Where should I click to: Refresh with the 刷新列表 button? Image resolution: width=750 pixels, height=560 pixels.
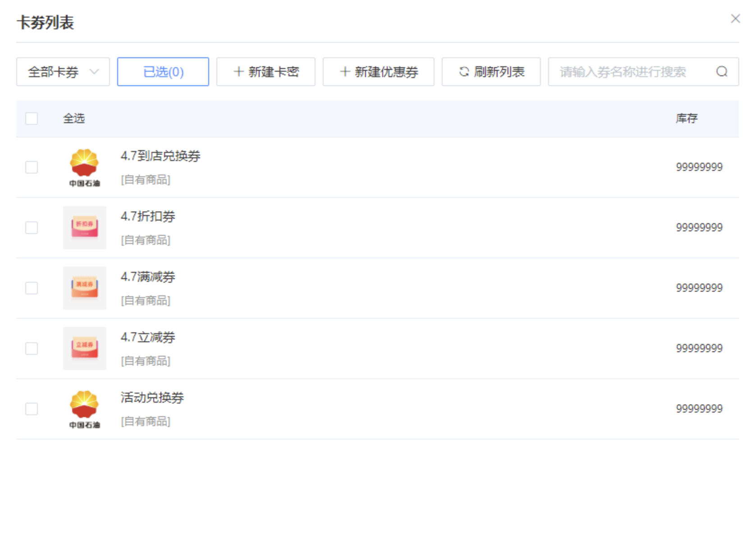coord(491,72)
